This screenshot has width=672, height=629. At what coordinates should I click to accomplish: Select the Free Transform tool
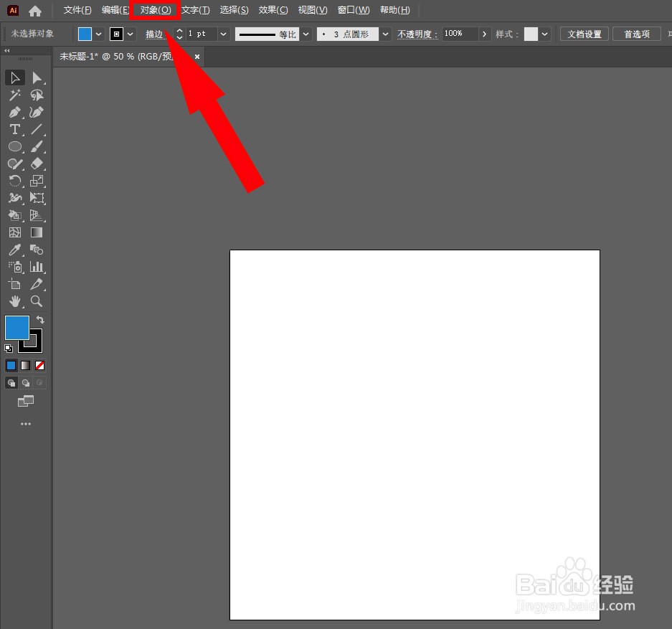(37, 198)
